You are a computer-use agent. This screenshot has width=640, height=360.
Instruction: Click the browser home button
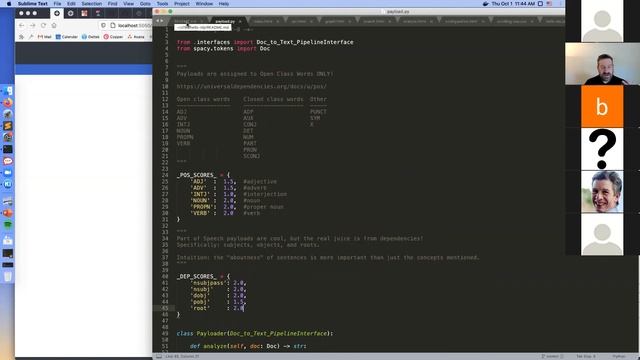click(x=54, y=25)
